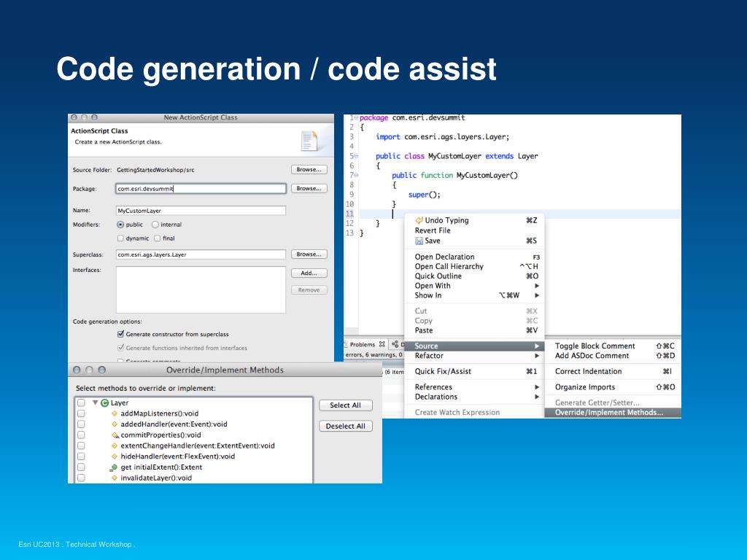The image size is (747, 560).
Task: Click the Deselect All button
Action: pos(345,426)
